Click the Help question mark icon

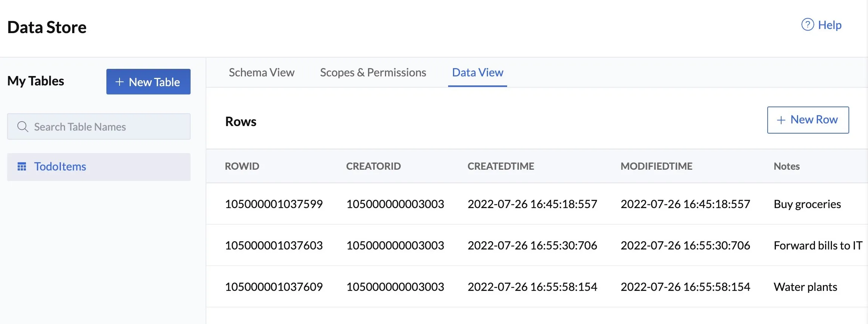(807, 25)
